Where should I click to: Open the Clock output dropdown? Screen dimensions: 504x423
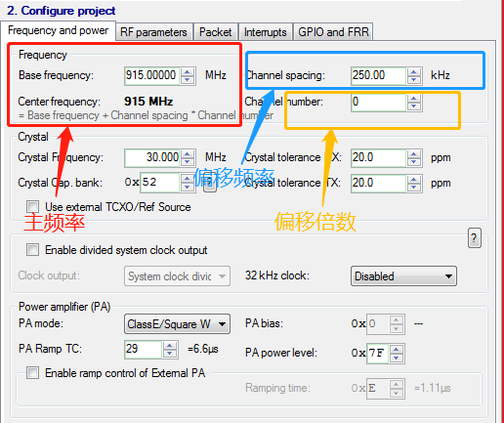(x=177, y=276)
